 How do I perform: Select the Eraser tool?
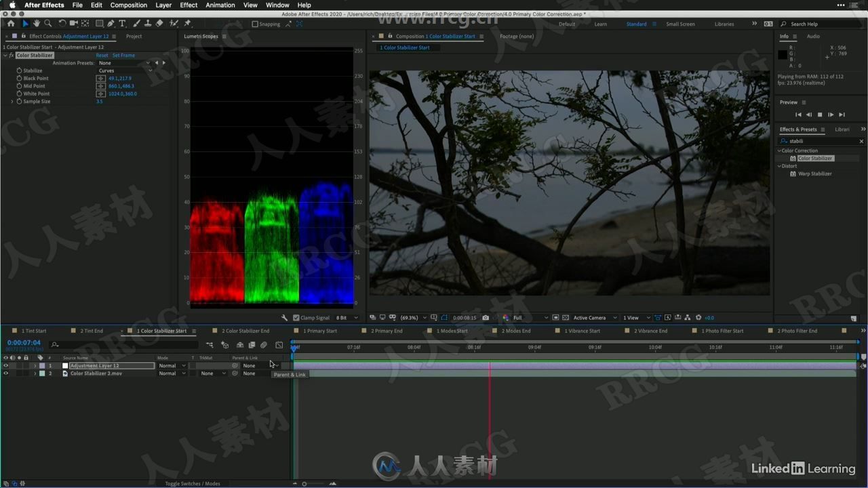[x=159, y=24]
